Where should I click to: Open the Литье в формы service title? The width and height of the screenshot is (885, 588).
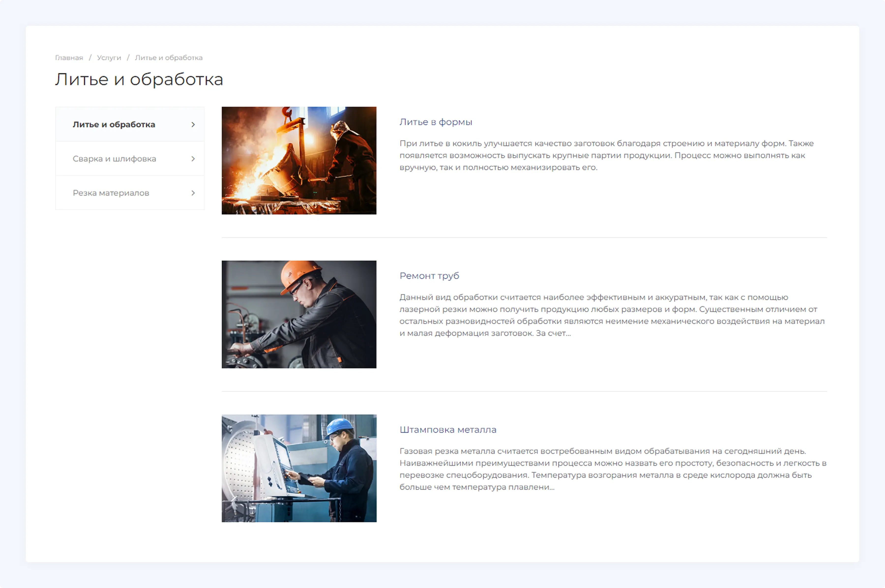pos(435,122)
